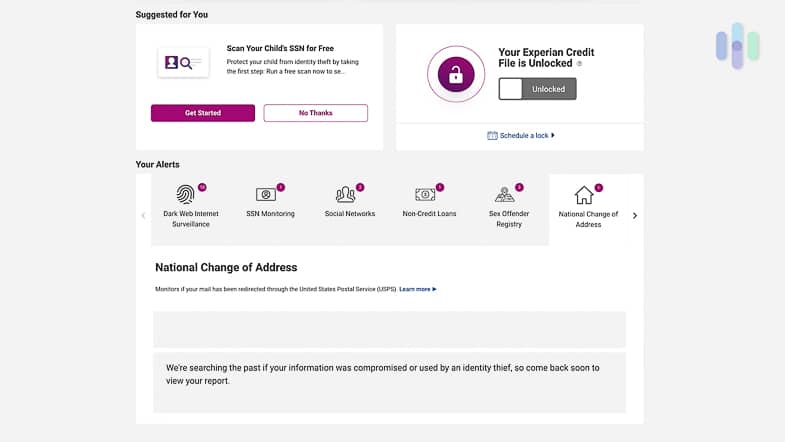The width and height of the screenshot is (785, 442).
Task: Click the National Change of Address house icon
Action: [584, 195]
